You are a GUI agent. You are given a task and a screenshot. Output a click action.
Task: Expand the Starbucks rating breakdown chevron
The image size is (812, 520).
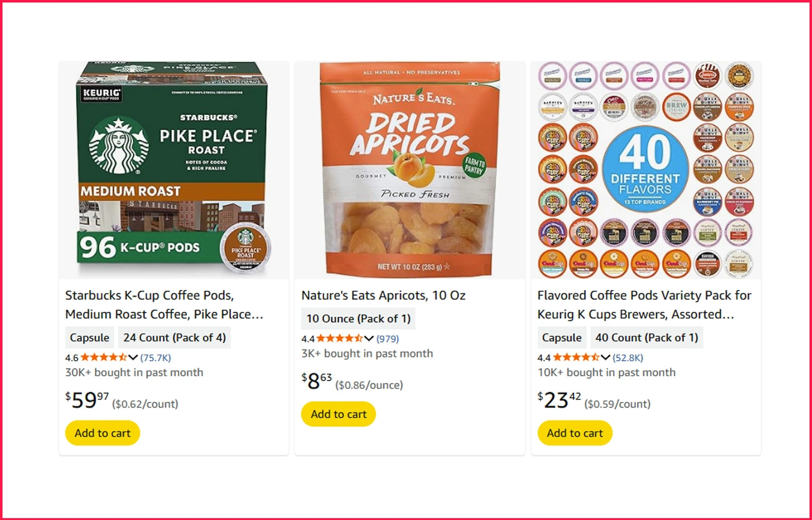tap(133, 357)
